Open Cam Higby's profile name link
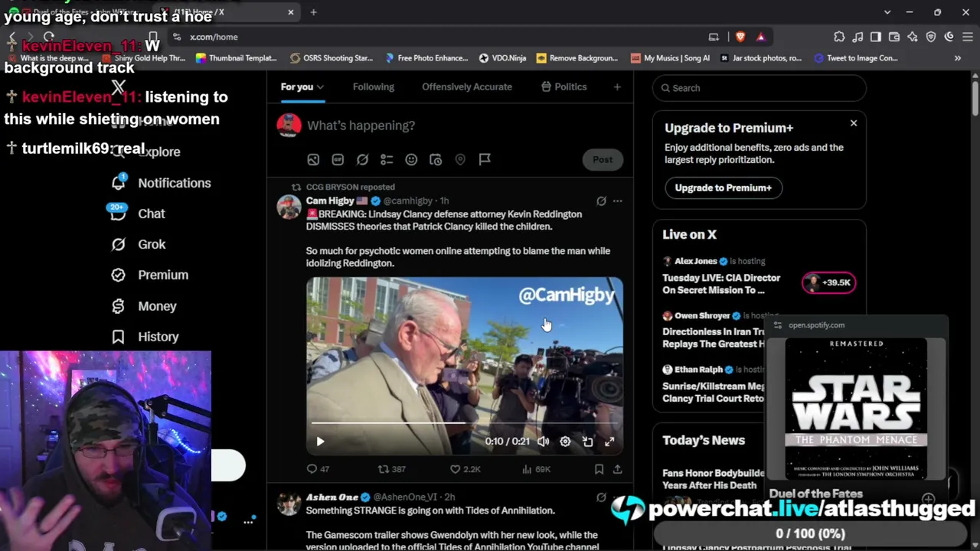980x551 pixels. pos(330,201)
